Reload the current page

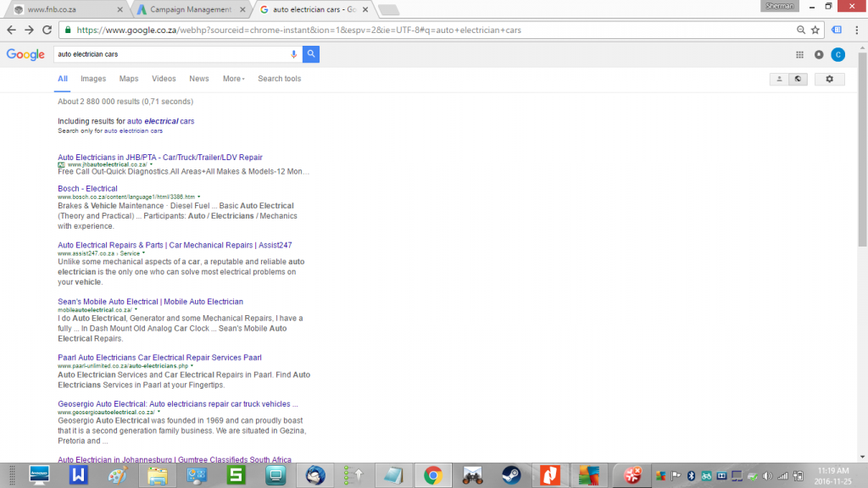coord(47,30)
